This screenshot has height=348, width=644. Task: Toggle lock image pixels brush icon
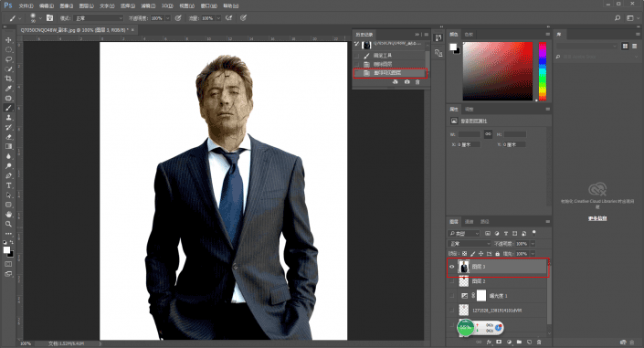click(473, 254)
